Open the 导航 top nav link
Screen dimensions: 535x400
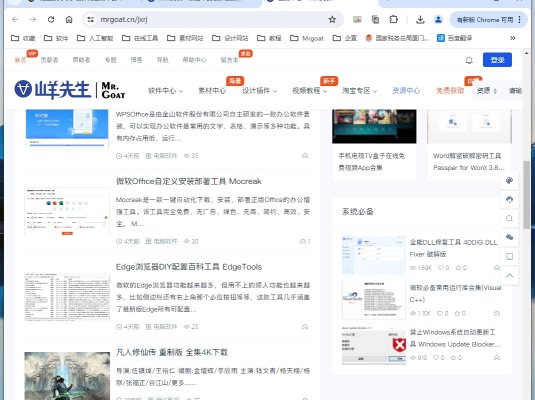[x=162, y=60]
